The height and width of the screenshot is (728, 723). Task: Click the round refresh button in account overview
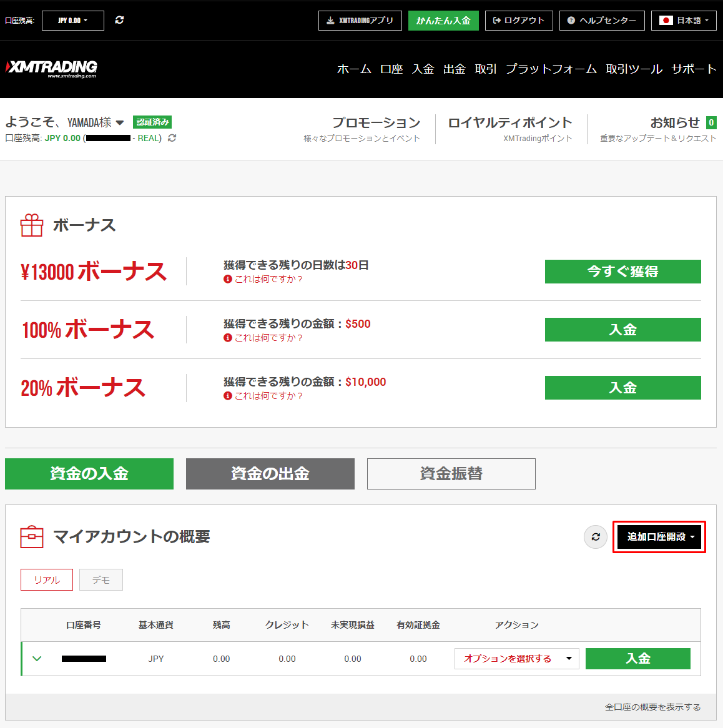click(595, 537)
